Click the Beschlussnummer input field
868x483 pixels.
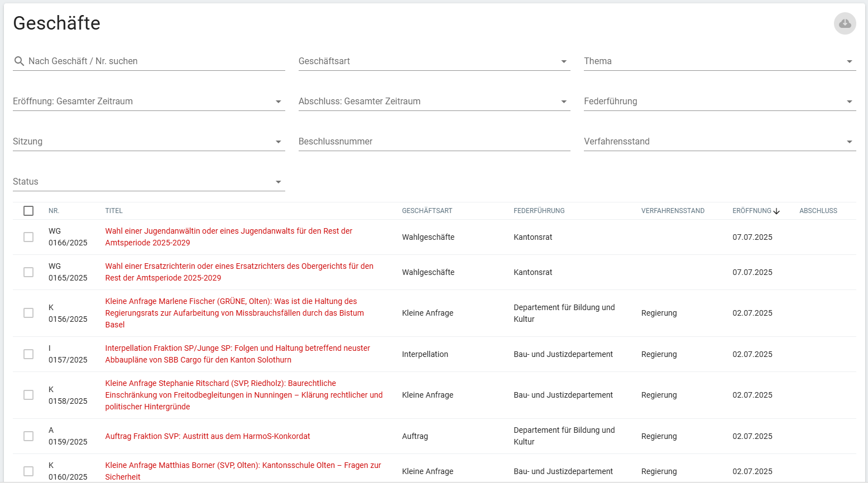[391, 142]
